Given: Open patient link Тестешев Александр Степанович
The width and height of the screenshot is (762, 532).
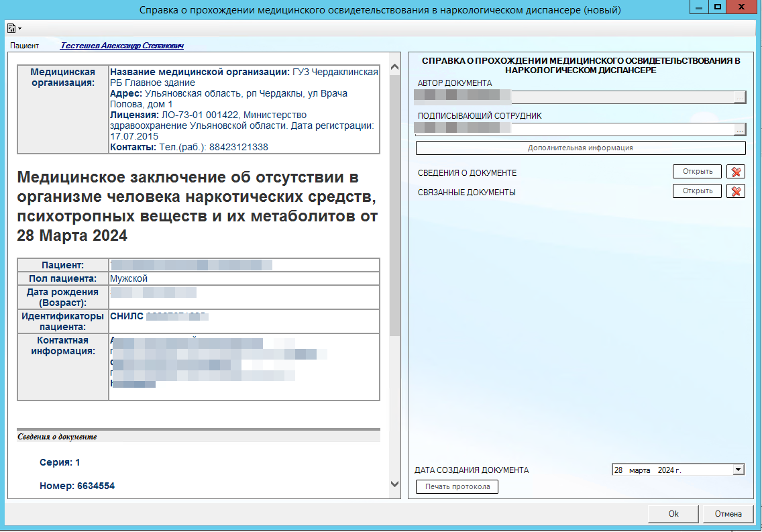Looking at the screenshot, I should tap(122, 46).
